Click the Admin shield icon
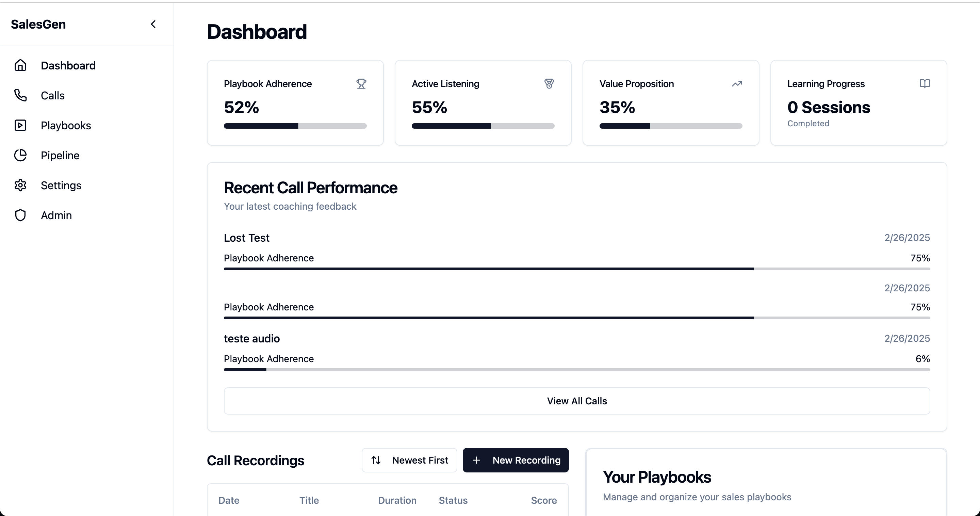The height and width of the screenshot is (516, 980). pyautogui.click(x=20, y=215)
